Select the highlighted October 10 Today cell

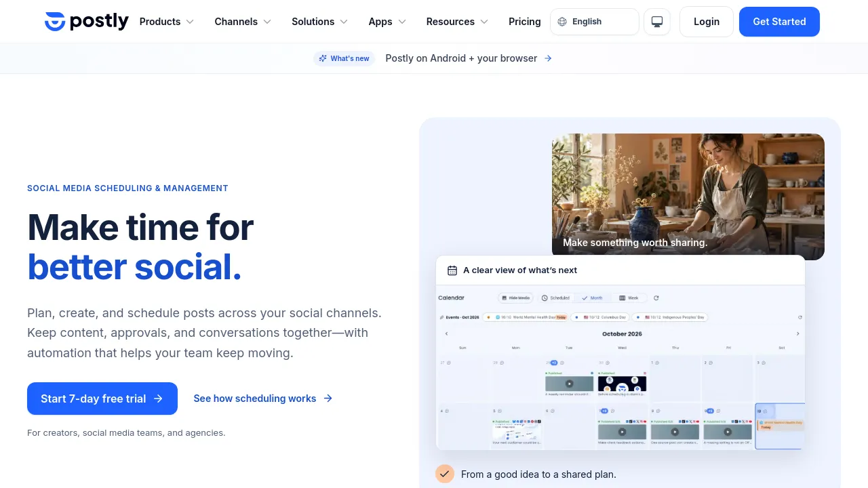point(780,426)
